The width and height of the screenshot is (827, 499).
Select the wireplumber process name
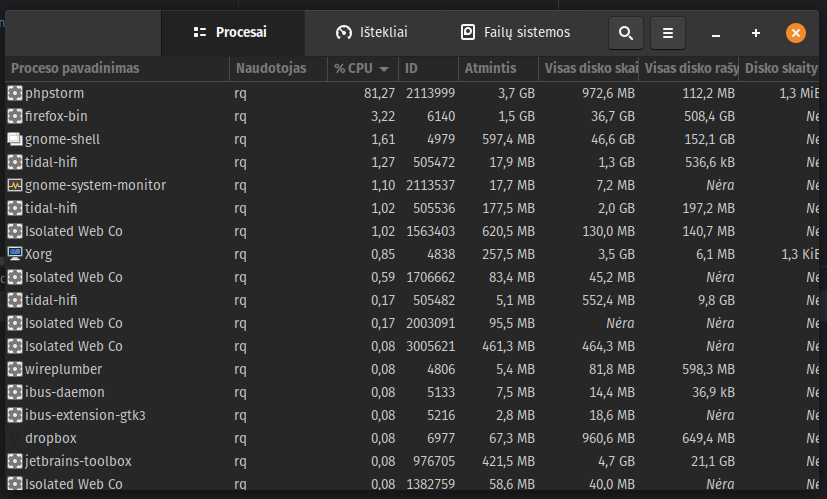tap(63, 369)
